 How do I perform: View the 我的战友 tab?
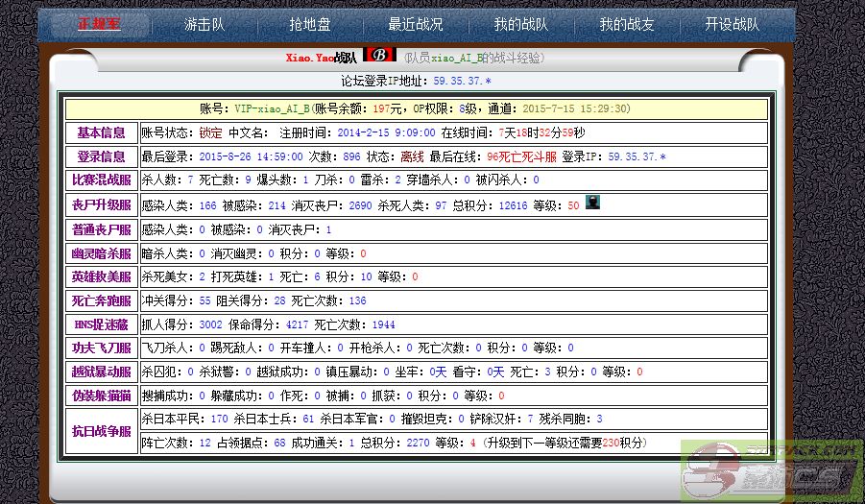(x=626, y=24)
